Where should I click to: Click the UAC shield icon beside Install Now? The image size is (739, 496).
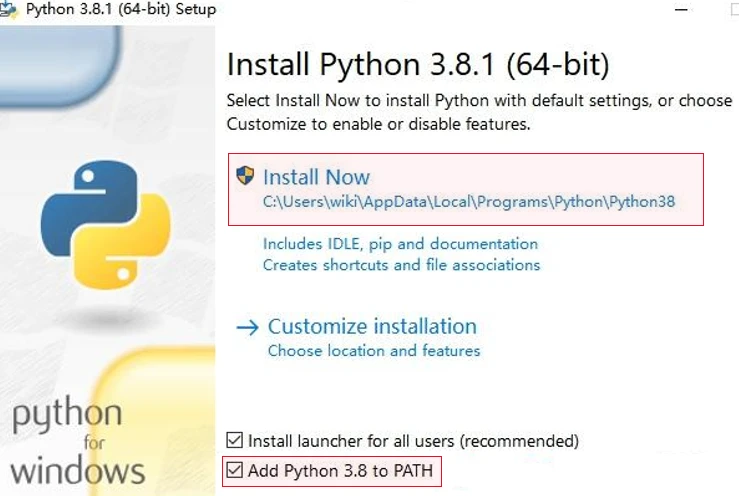245,176
